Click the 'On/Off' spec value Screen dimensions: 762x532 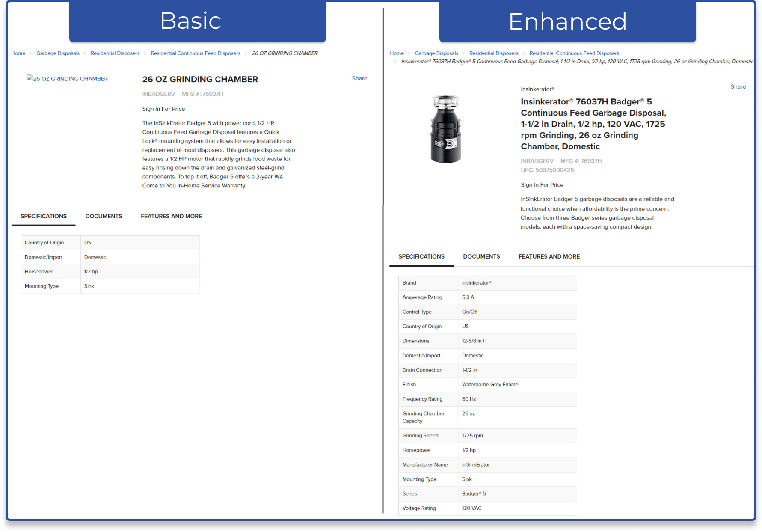(x=470, y=312)
